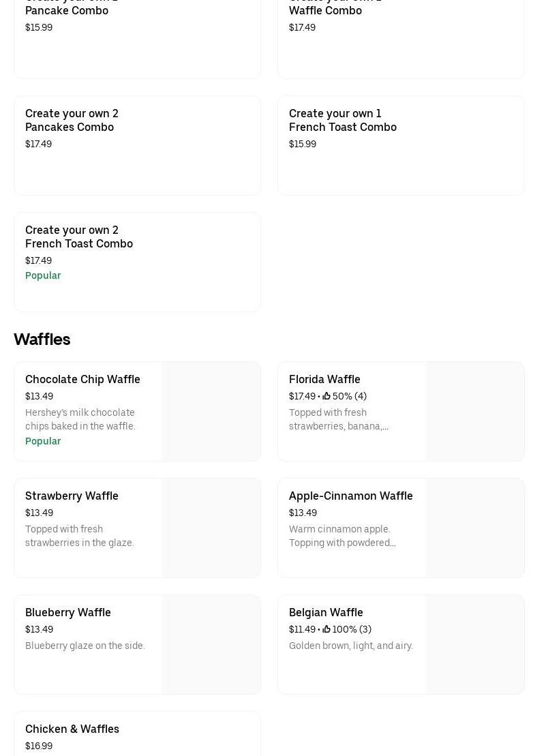Click the Chocolate Chip Waffle image placeholder
The height and width of the screenshot is (756, 548).
(x=211, y=412)
